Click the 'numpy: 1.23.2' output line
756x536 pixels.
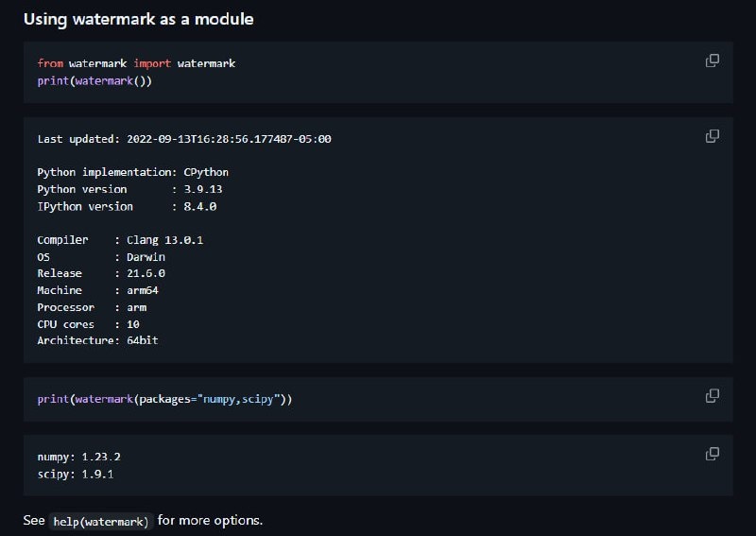[78, 458]
